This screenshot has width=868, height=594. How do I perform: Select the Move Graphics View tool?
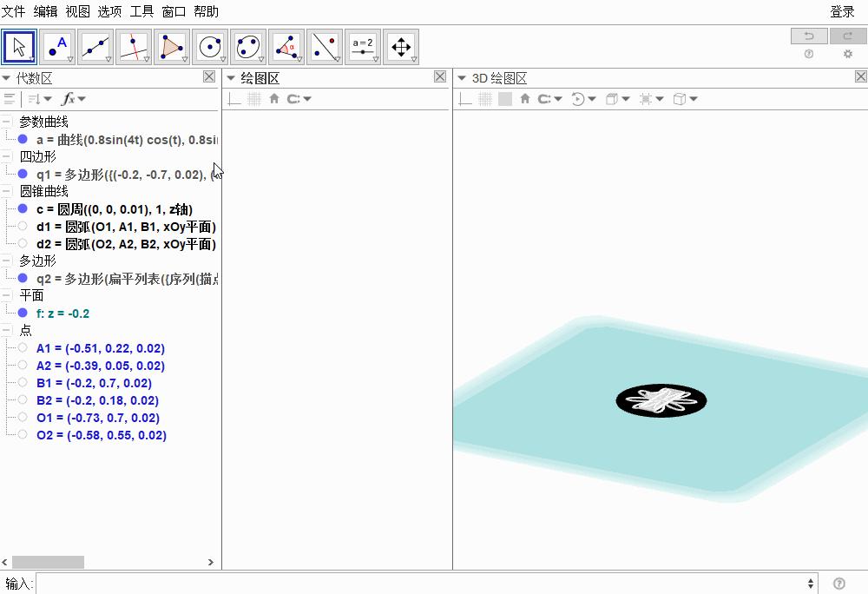pos(400,47)
